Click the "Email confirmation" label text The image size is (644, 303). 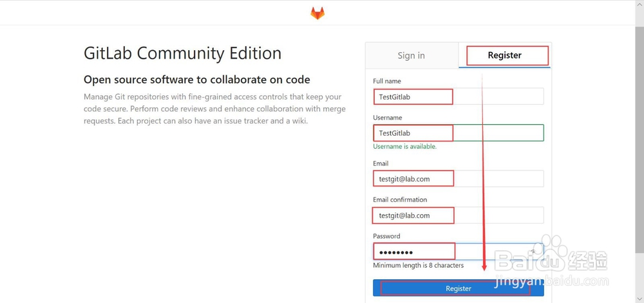[400, 200]
